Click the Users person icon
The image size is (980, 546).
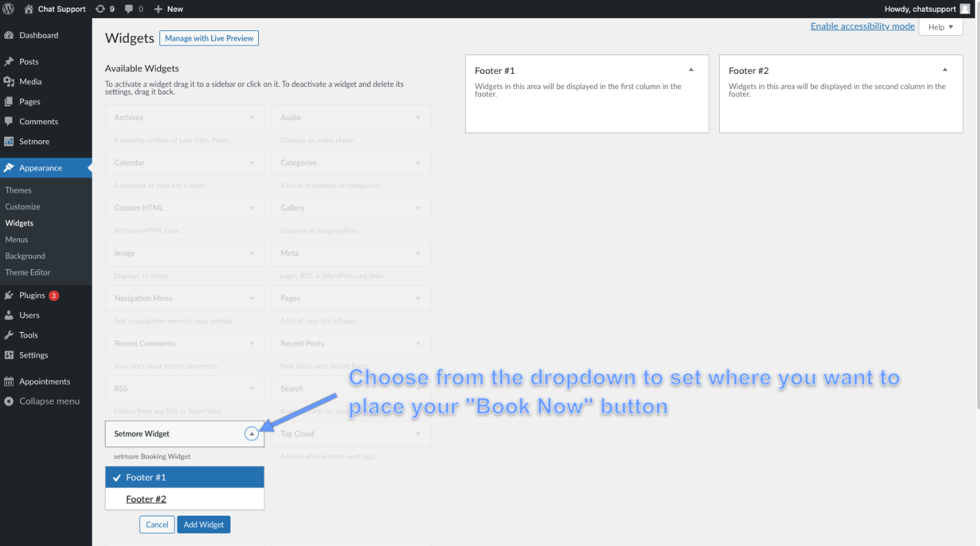click(x=9, y=315)
